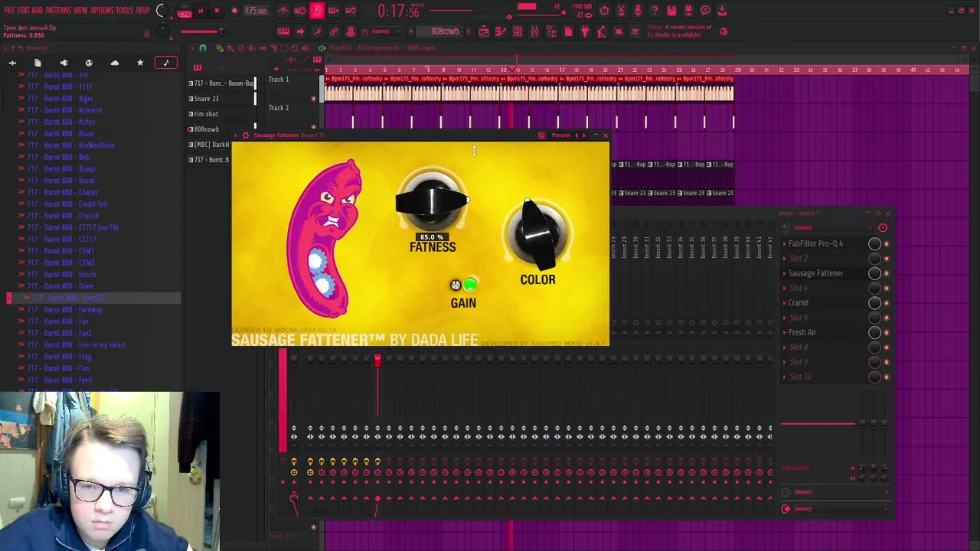Click the help question mark icon

pos(655,11)
